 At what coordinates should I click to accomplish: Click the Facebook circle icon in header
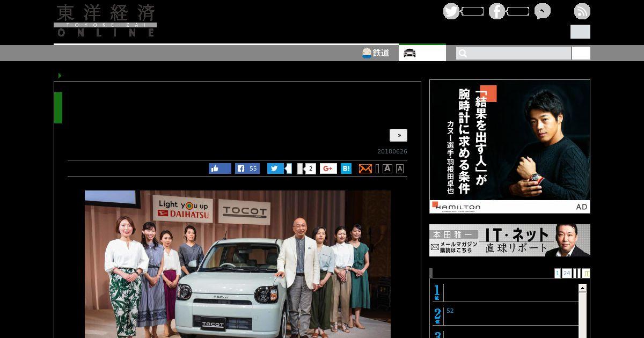click(497, 11)
